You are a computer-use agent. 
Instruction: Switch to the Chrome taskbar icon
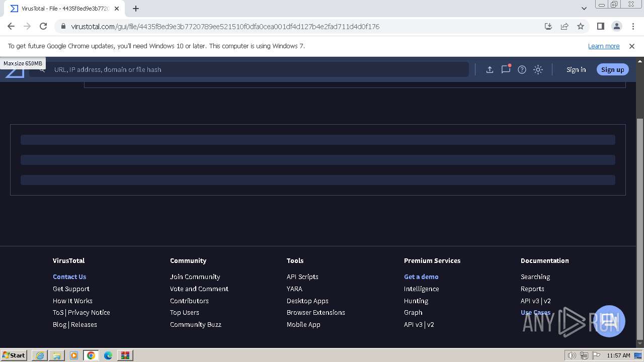(x=91, y=355)
